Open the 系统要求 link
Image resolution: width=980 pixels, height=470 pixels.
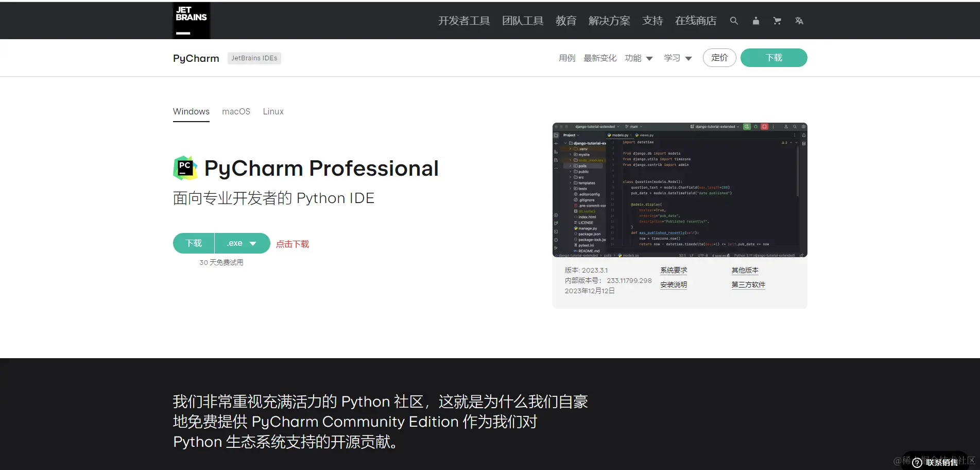click(674, 270)
